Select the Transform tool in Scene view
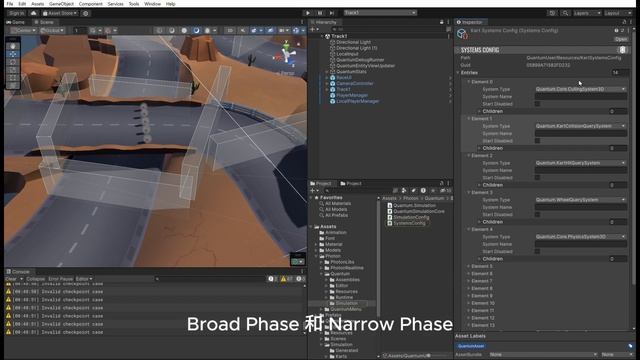 point(13,85)
